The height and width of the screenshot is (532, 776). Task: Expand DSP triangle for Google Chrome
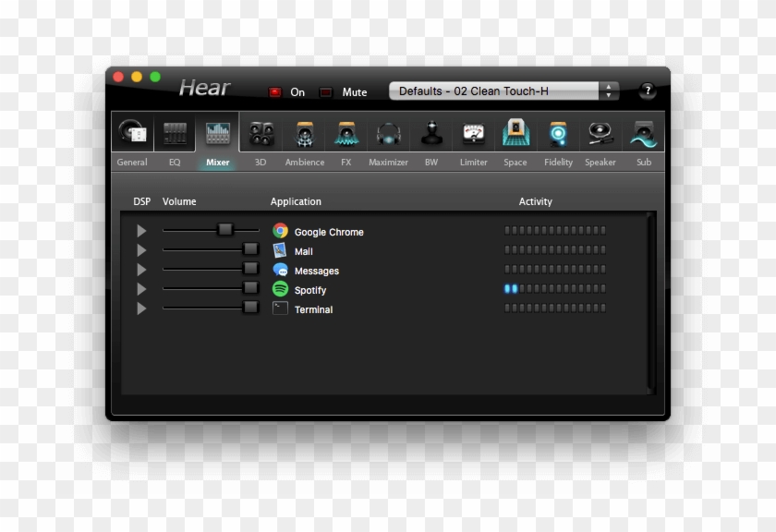pyautogui.click(x=141, y=231)
